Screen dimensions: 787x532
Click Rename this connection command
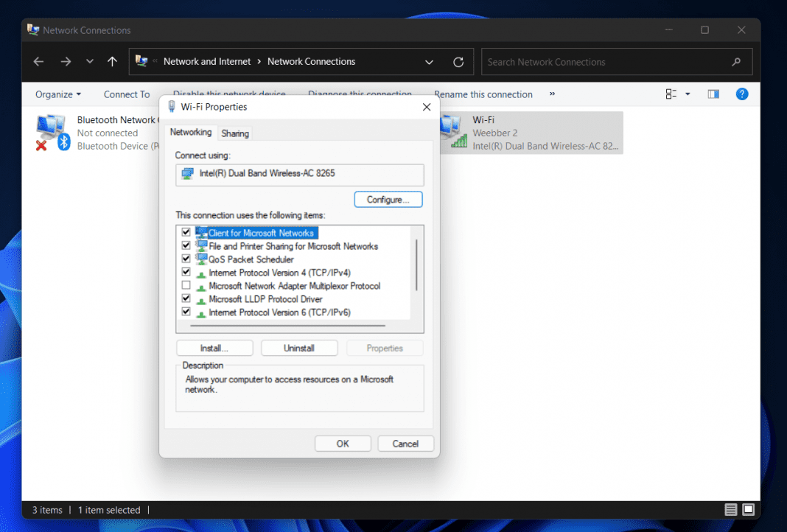483,95
